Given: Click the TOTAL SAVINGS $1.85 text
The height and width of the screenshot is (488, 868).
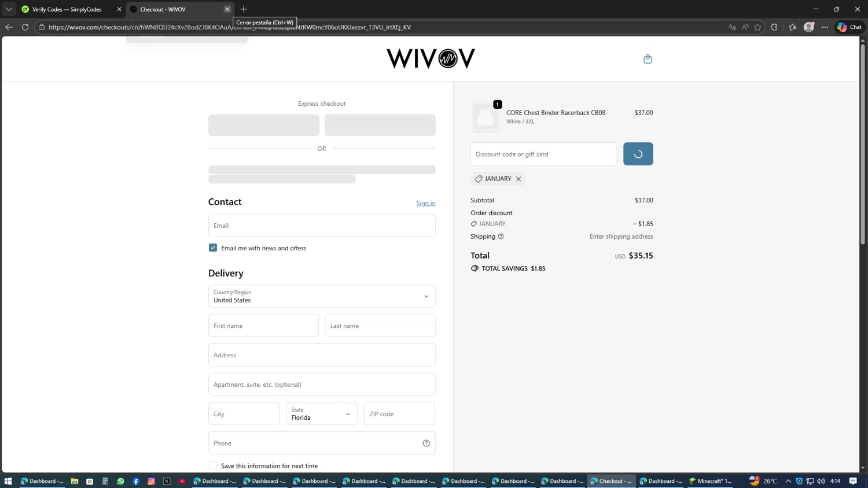Looking at the screenshot, I should pos(514,268).
